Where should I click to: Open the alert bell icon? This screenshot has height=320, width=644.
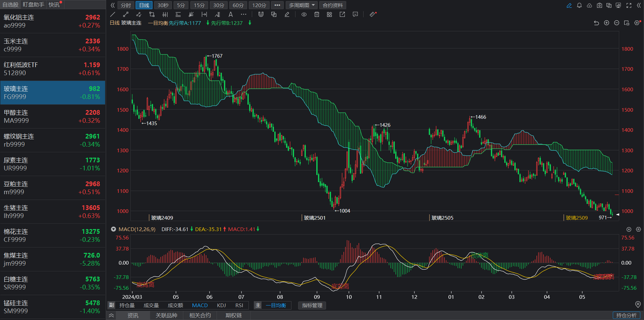pyautogui.click(x=579, y=6)
